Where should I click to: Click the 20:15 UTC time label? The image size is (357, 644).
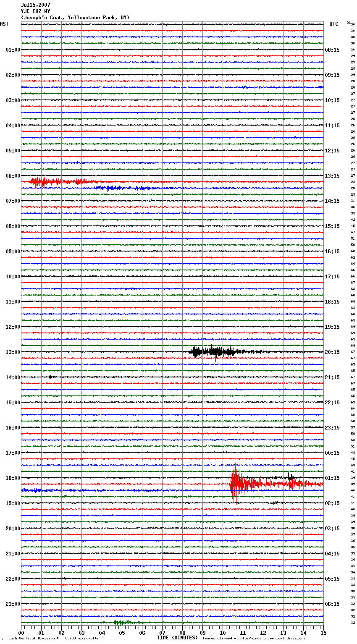point(332,352)
